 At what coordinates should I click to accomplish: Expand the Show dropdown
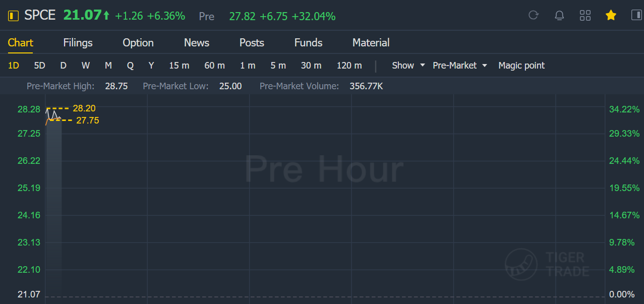[x=408, y=66]
